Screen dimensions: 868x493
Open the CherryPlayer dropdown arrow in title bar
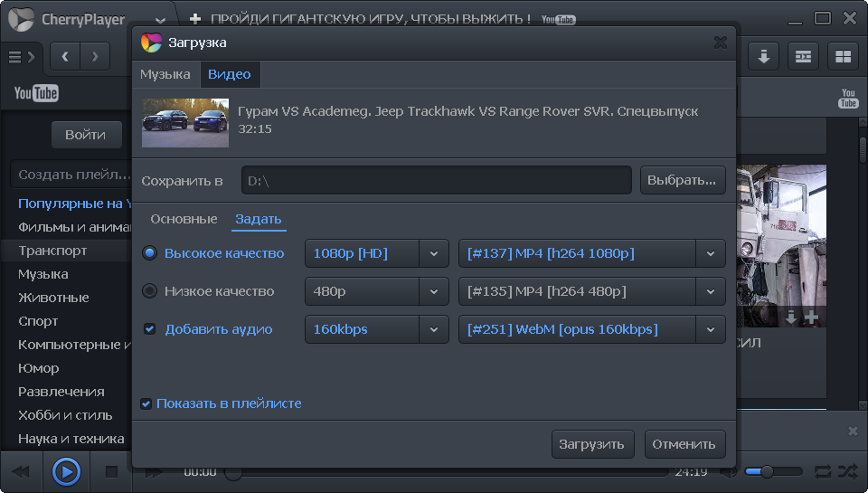160,21
